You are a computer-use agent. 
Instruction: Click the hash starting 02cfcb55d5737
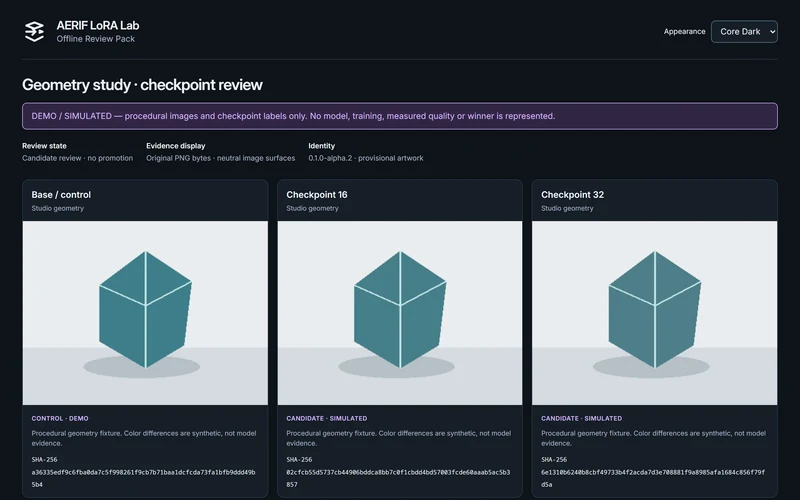(398, 479)
